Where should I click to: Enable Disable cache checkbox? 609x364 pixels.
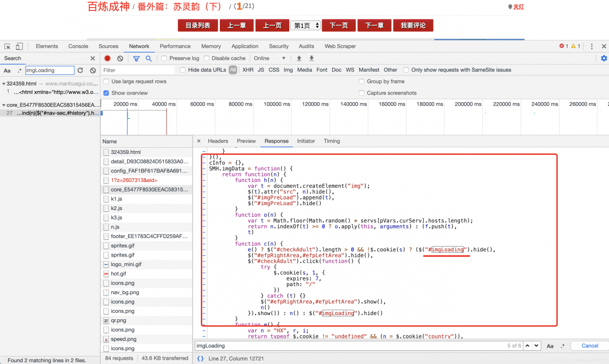pyautogui.click(x=206, y=58)
